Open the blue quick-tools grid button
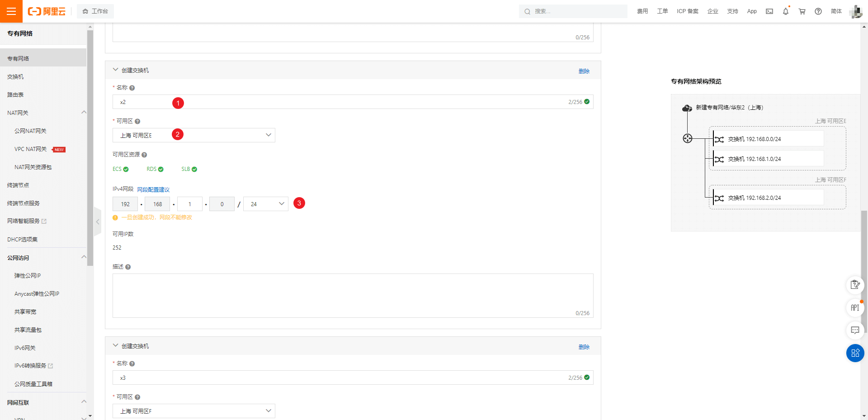The image size is (868, 420). tap(855, 353)
